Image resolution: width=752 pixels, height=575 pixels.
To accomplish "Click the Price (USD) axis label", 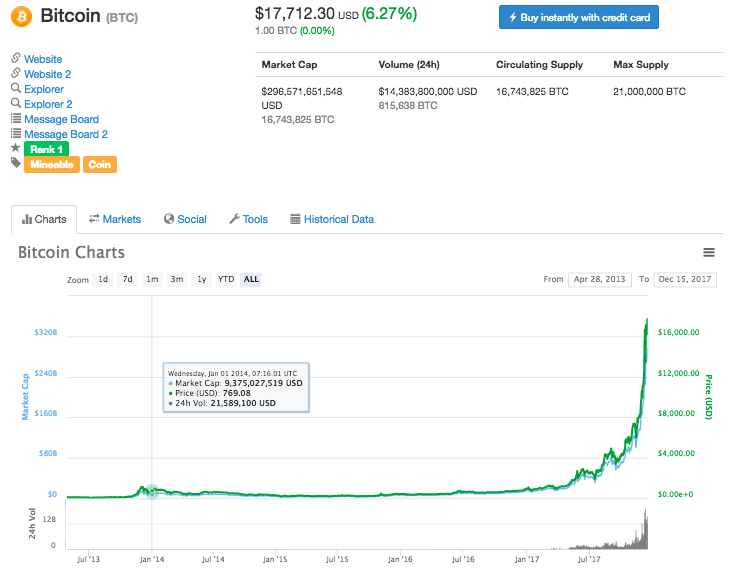I will [708, 397].
